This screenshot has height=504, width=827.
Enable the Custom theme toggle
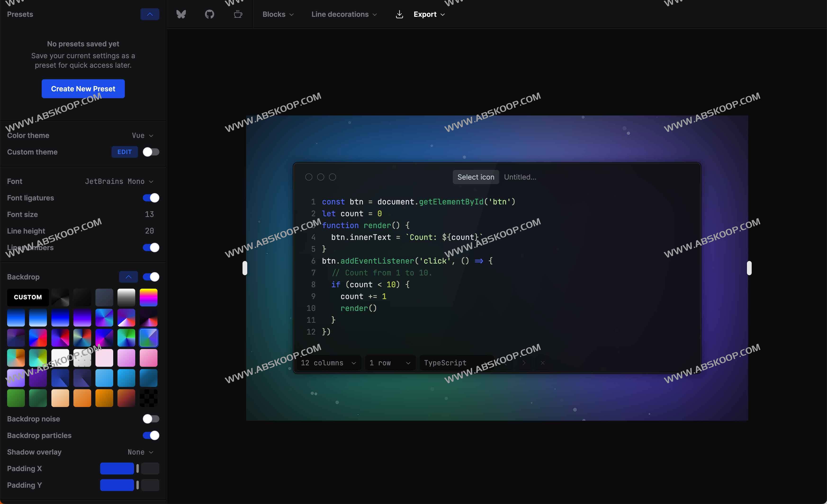[x=151, y=152]
